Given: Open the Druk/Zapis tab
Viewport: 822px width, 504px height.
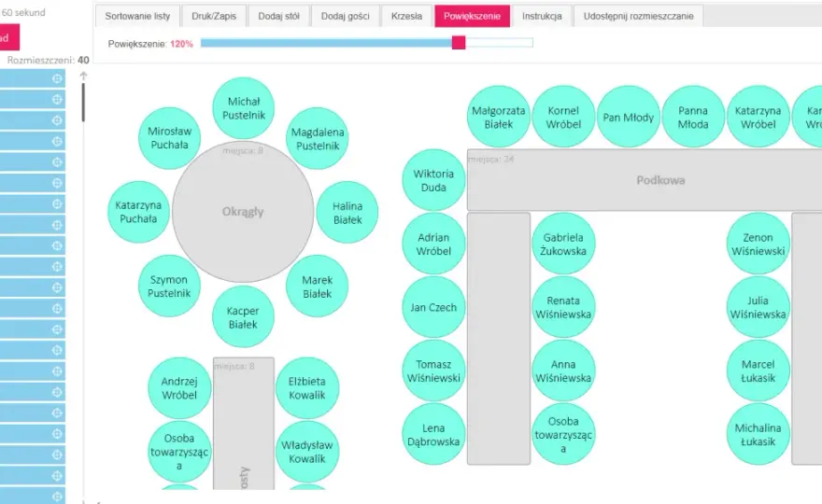Looking at the screenshot, I should [214, 16].
